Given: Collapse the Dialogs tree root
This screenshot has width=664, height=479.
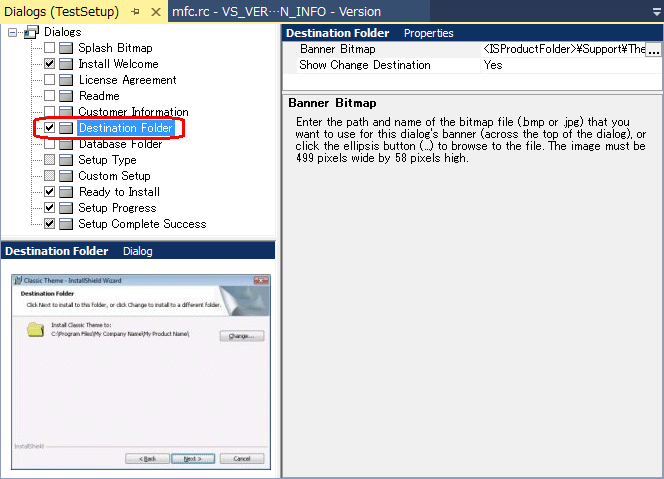Looking at the screenshot, I should pos(12,32).
